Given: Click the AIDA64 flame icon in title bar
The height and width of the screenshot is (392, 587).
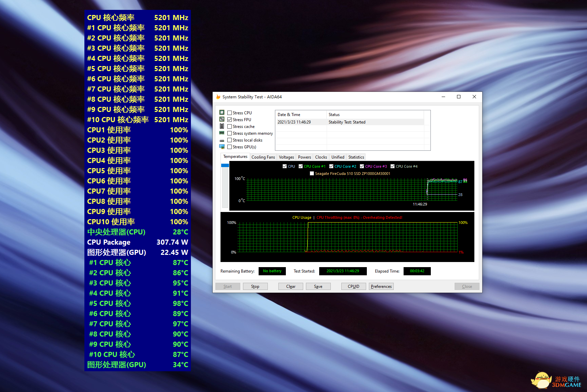Looking at the screenshot, I should point(218,97).
